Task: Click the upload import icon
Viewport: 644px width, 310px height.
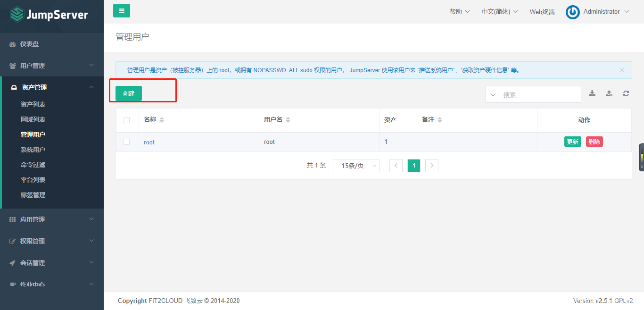Action: 609,93
